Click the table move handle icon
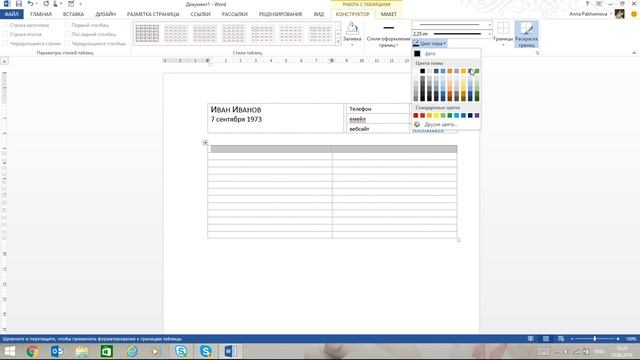The width and height of the screenshot is (640, 360). coord(205,142)
